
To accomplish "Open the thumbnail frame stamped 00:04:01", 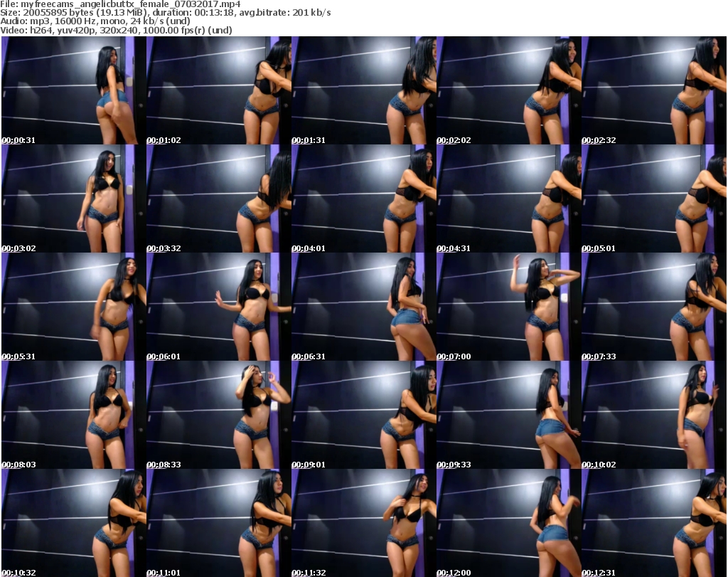I will click(x=363, y=198).
